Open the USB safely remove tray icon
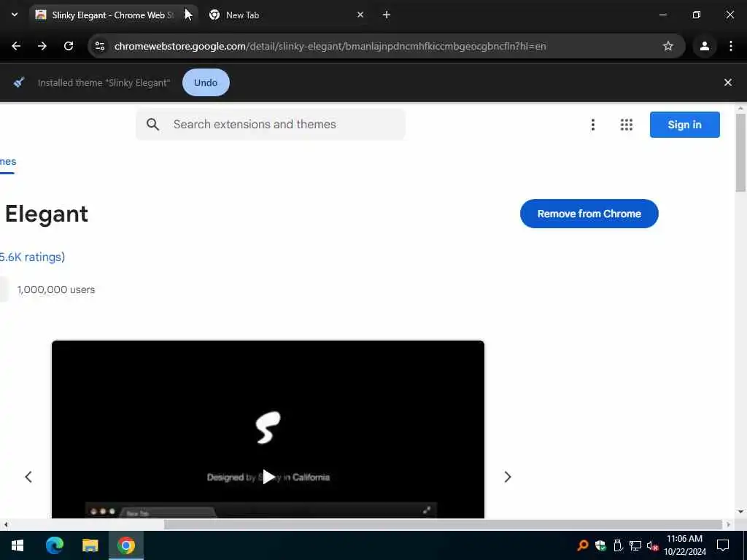This screenshot has height=560, width=747. (618, 545)
